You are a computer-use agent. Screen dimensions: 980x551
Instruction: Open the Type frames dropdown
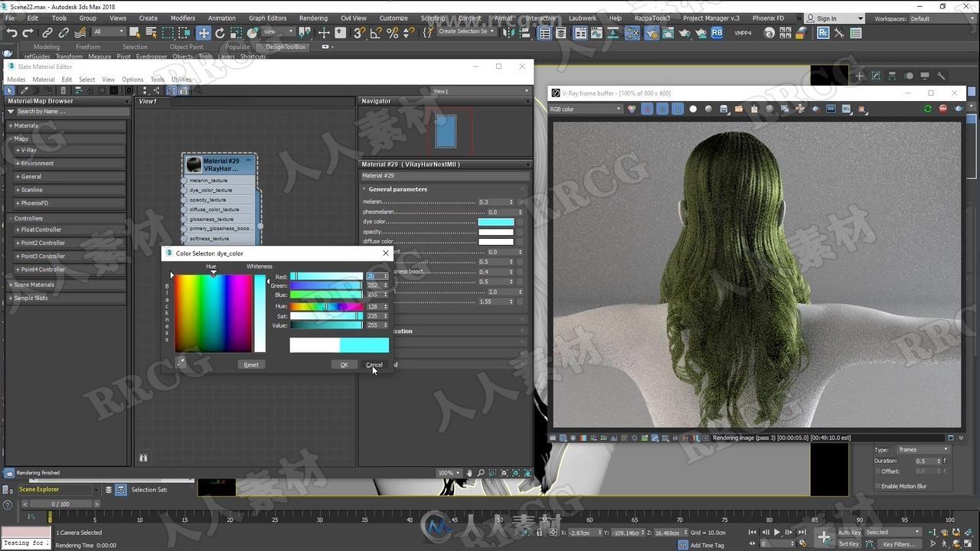[x=923, y=450]
